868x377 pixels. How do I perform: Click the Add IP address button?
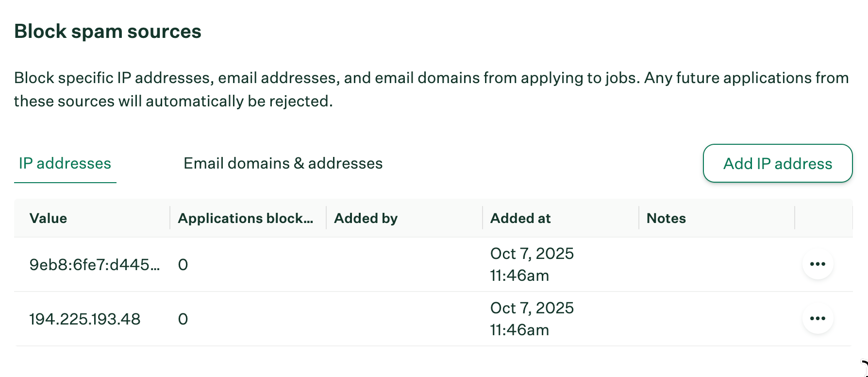click(x=777, y=163)
